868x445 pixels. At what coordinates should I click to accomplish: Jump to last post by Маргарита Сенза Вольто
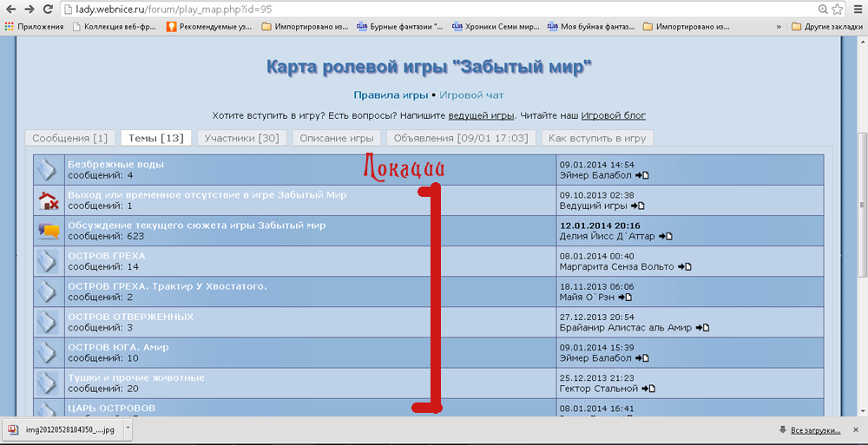click(685, 267)
